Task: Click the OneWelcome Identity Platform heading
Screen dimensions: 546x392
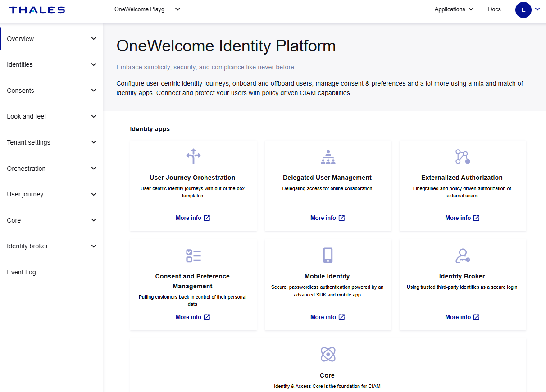Action: coord(226,46)
